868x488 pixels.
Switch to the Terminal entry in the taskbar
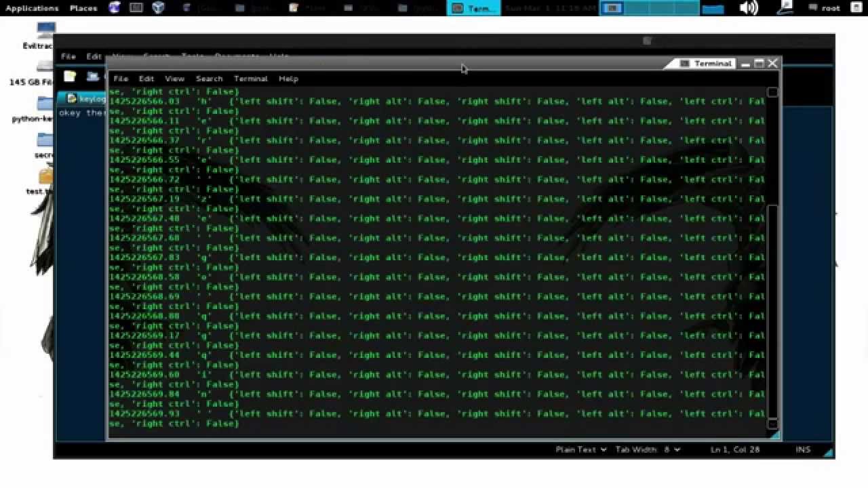click(x=473, y=8)
